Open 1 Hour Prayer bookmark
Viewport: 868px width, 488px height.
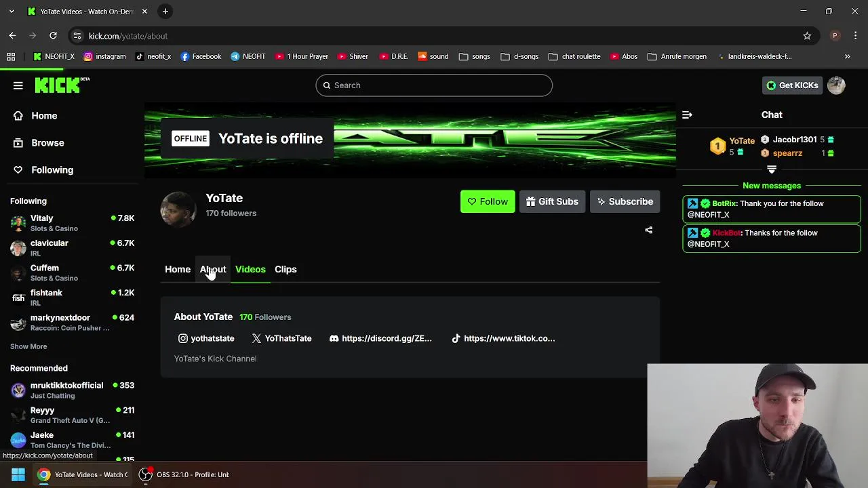coord(301,56)
